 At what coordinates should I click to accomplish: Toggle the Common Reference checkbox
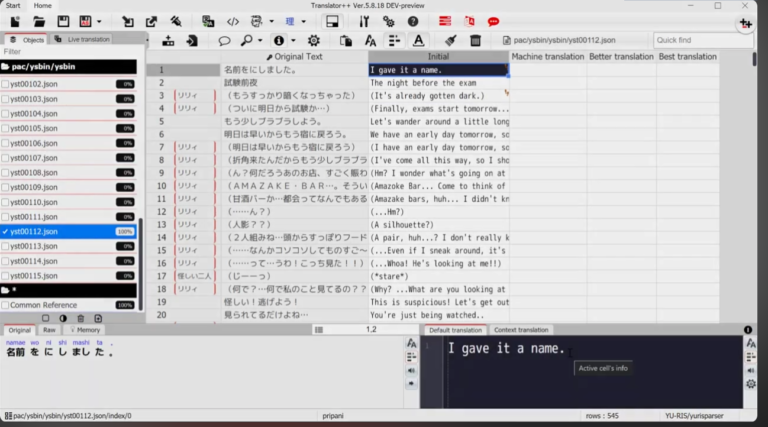(7, 305)
